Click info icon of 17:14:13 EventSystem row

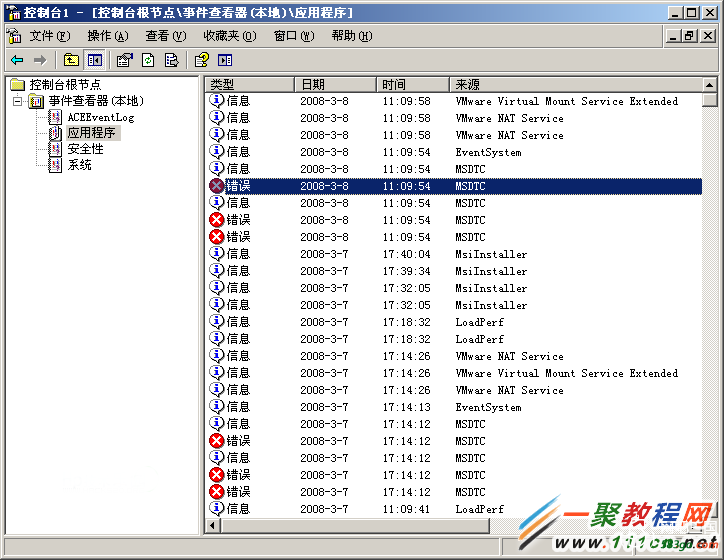click(x=216, y=406)
